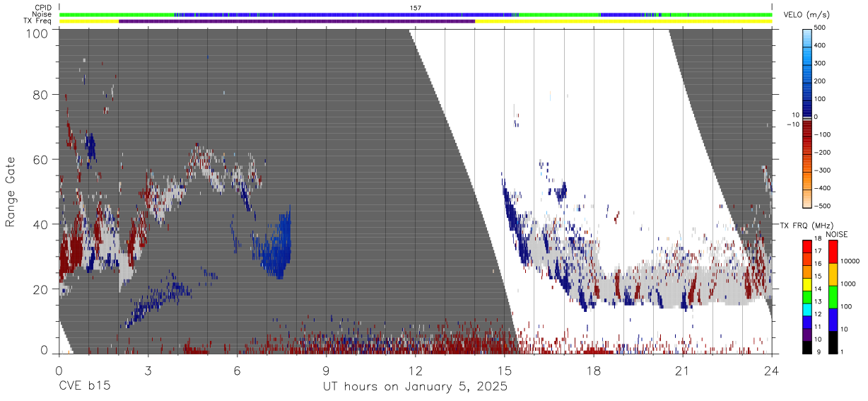Pick the red 17–18 MHz swatch in the TX FRQ legend

pos(807,247)
